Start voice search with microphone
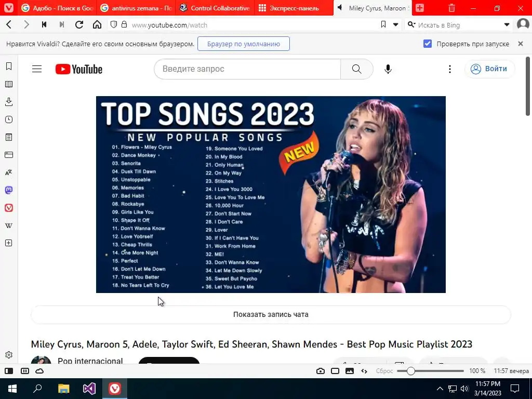Image resolution: width=532 pixels, height=399 pixels. pyautogui.click(x=388, y=69)
